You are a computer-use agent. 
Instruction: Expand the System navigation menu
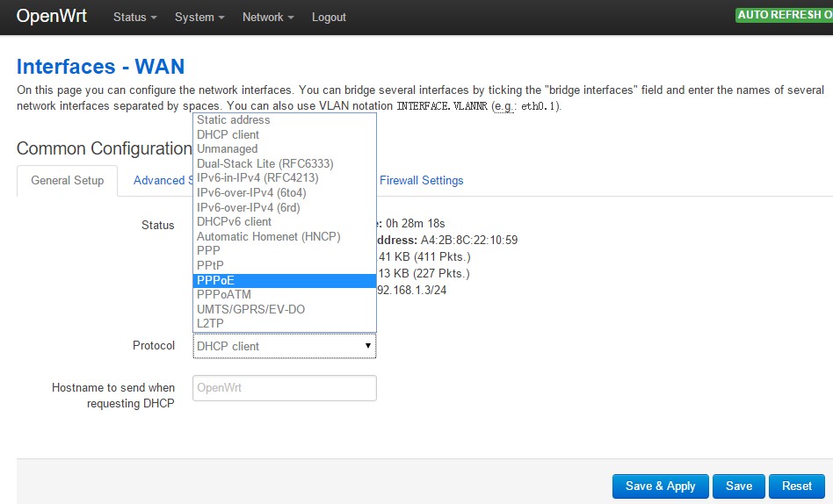click(199, 17)
